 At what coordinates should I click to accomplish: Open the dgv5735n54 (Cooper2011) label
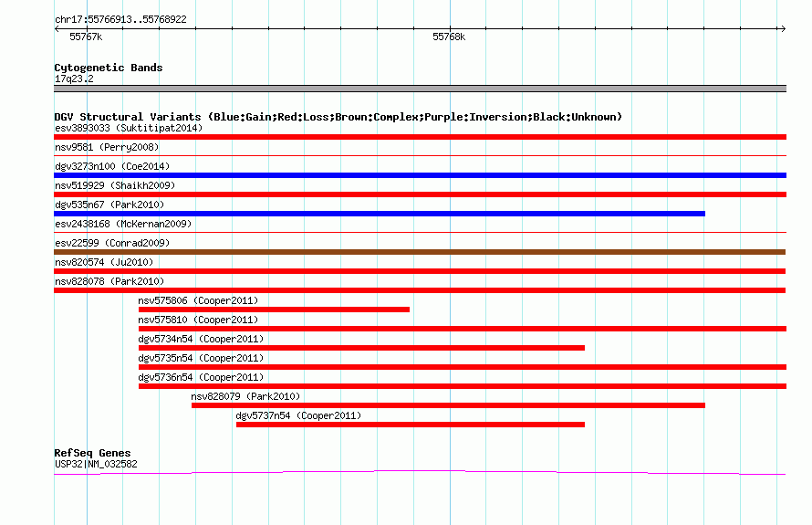[201, 358]
